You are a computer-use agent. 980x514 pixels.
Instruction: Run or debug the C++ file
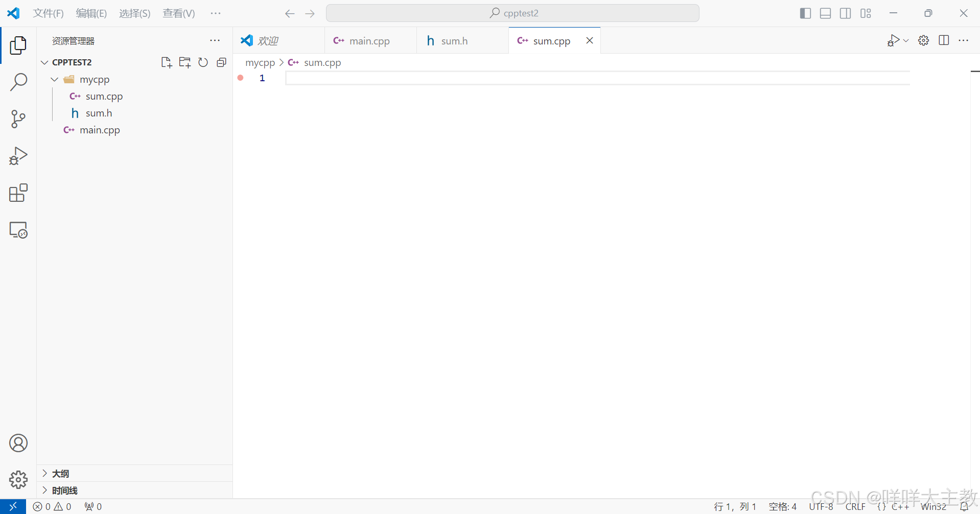click(893, 40)
